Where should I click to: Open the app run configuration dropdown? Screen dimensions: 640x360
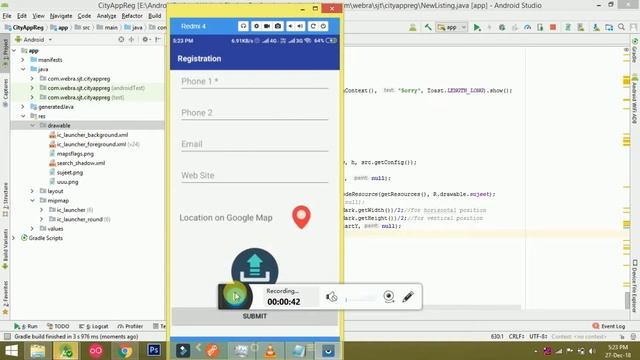(452, 27)
